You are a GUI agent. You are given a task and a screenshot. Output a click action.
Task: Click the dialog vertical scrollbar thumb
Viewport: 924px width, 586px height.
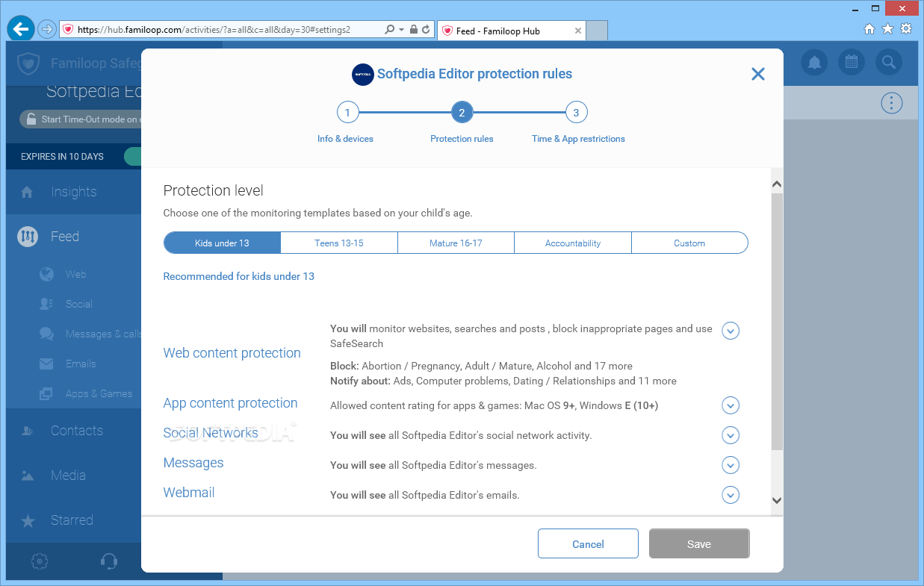[x=777, y=321]
